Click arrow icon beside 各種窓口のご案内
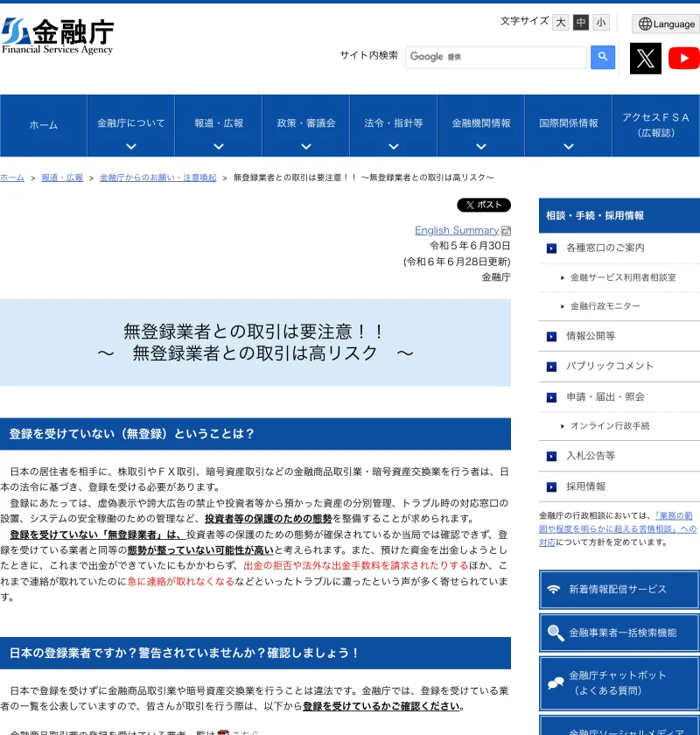Image resolution: width=700 pixels, height=735 pixels. coord(551,248)
